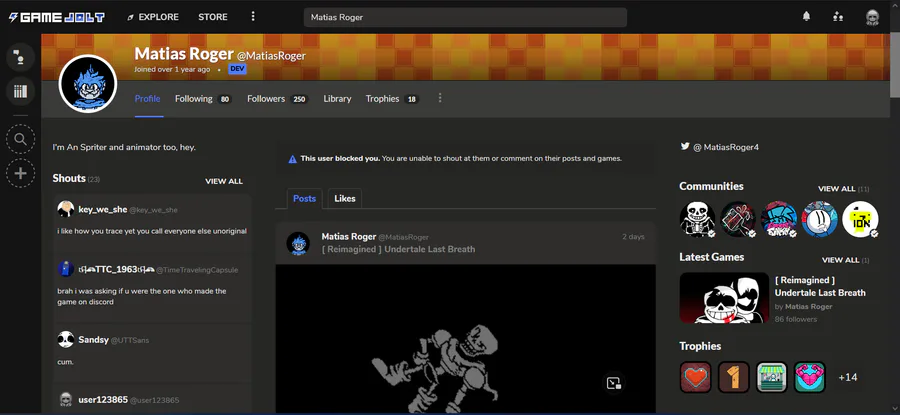This screenshot has height=415, width=900.
Task: Click View All next to Communities
Action: click(837, 188)
